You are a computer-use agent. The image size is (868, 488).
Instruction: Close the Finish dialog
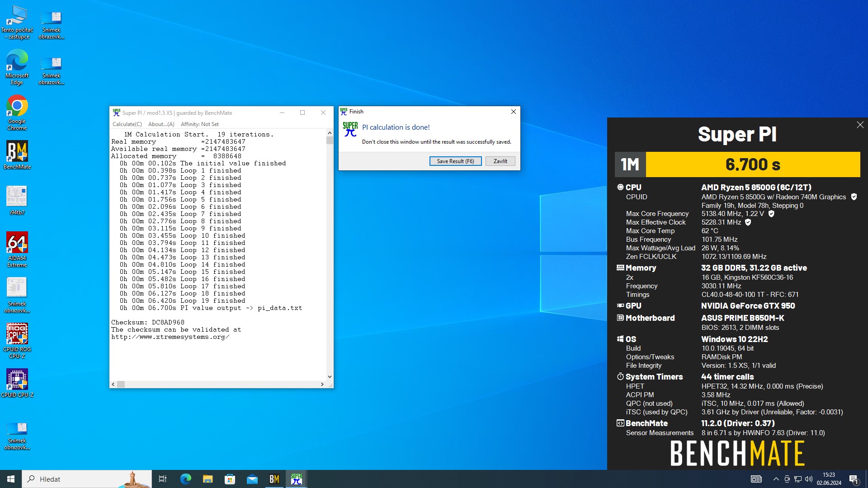pos(513,112)
